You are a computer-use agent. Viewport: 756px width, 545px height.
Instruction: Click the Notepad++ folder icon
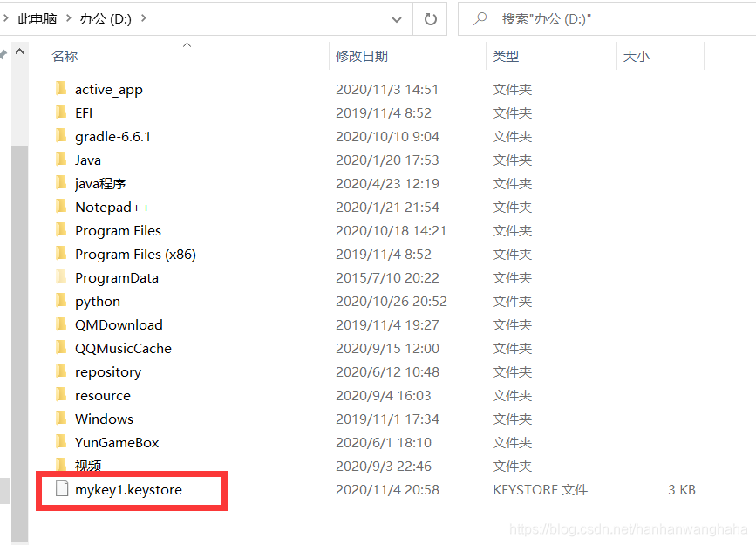click(x=61, y=207)
